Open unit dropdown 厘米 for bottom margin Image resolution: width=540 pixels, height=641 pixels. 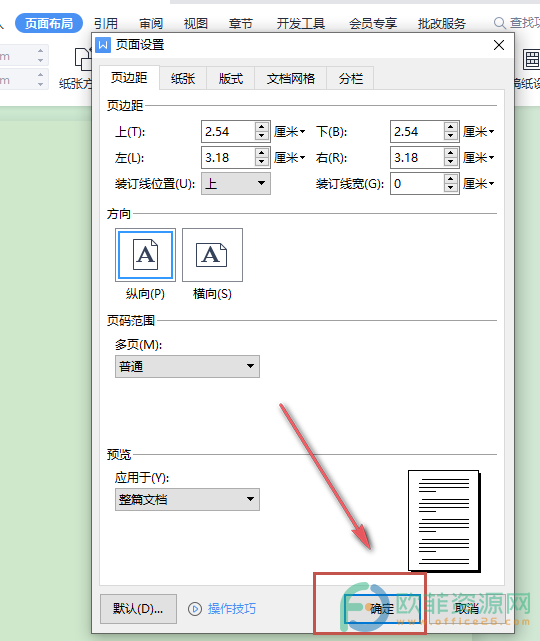[478, 132]
